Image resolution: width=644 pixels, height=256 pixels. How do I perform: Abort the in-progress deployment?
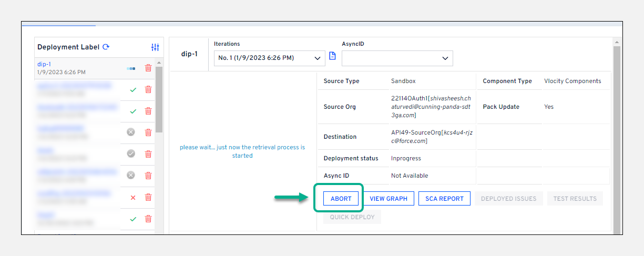(341, 199)
